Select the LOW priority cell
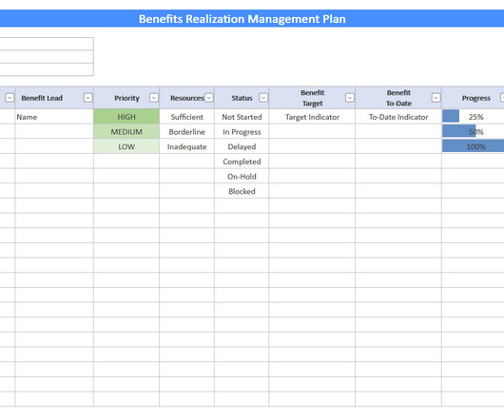The width and height of the screenshot is (504, 420). (126, 146)
